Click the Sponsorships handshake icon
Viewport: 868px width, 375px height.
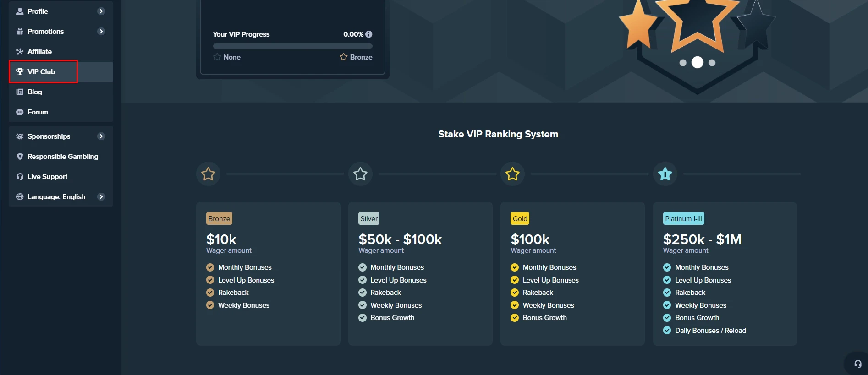(20, 136)
